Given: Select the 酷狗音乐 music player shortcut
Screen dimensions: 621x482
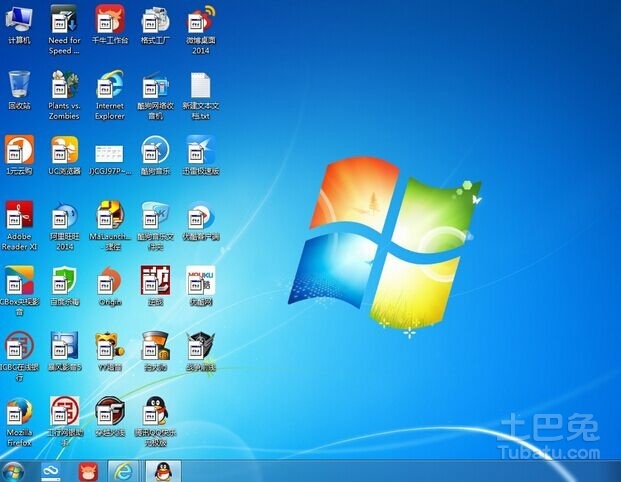Looking at the screenshot, I should point(155,151).
